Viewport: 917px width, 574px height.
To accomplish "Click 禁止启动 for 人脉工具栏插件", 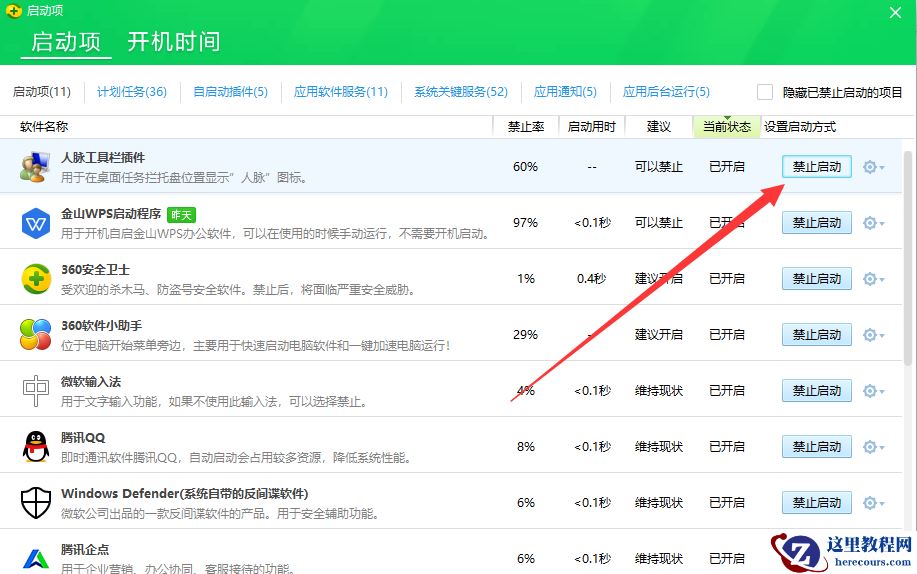I will (x=816, y=167).
